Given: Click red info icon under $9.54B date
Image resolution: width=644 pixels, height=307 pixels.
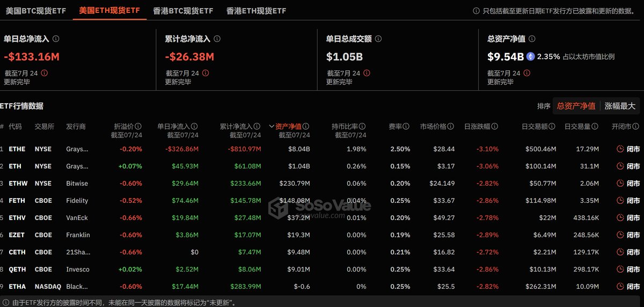Looking at the screenshot, I should click(x=528, y=73).
